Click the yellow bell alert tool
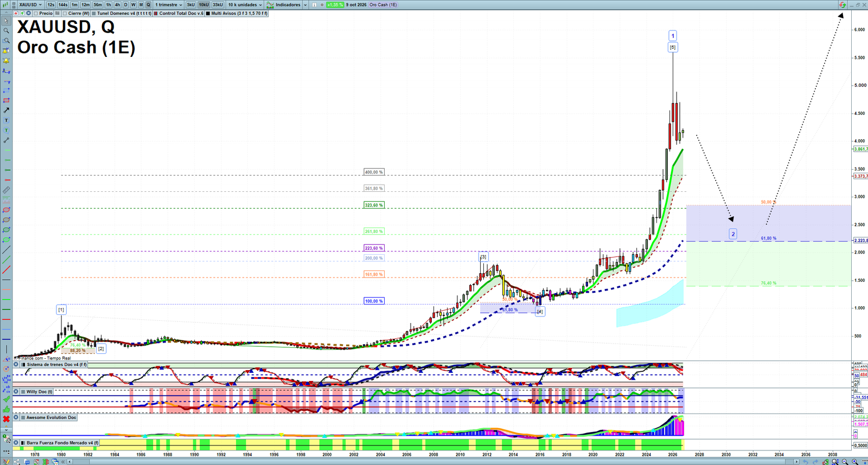Screen dimensions: 868x465 coord(6,61)
